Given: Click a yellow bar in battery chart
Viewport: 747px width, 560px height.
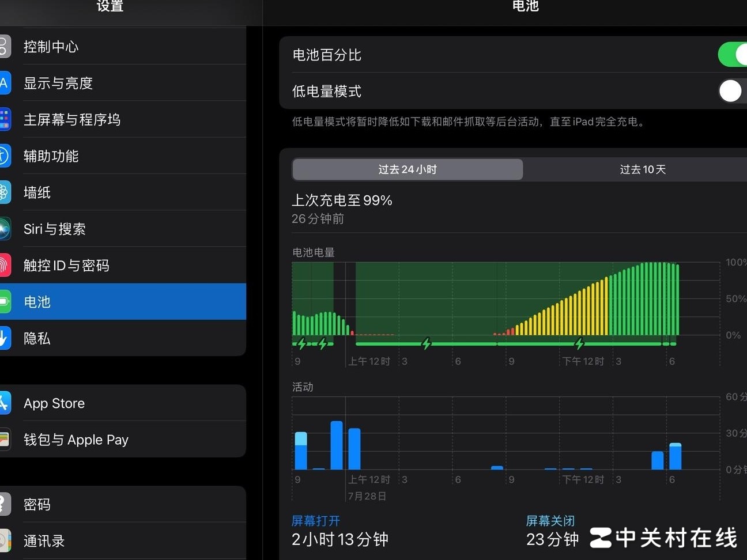Looking at the screenshot, I should (576, 311).
